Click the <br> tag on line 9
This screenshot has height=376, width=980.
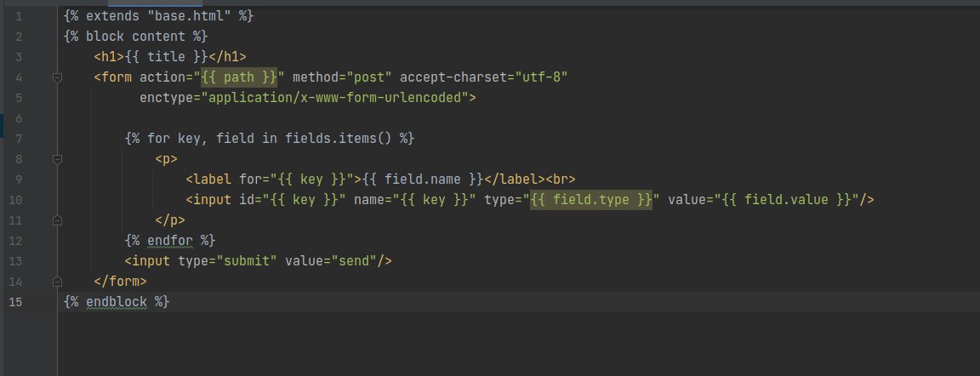coord(560,179)
